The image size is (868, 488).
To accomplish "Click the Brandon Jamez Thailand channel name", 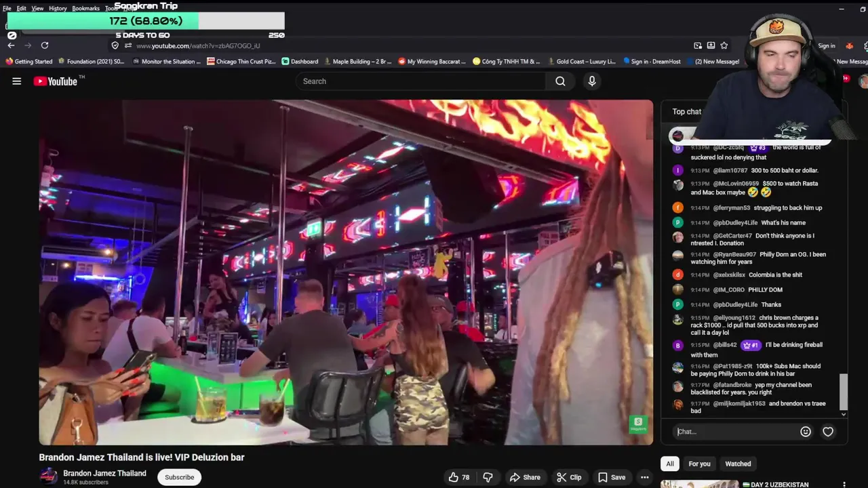I will (x=104, y=473).
